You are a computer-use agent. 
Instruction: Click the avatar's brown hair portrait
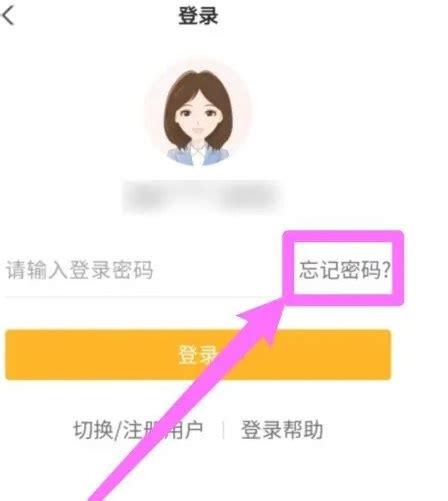198,113
